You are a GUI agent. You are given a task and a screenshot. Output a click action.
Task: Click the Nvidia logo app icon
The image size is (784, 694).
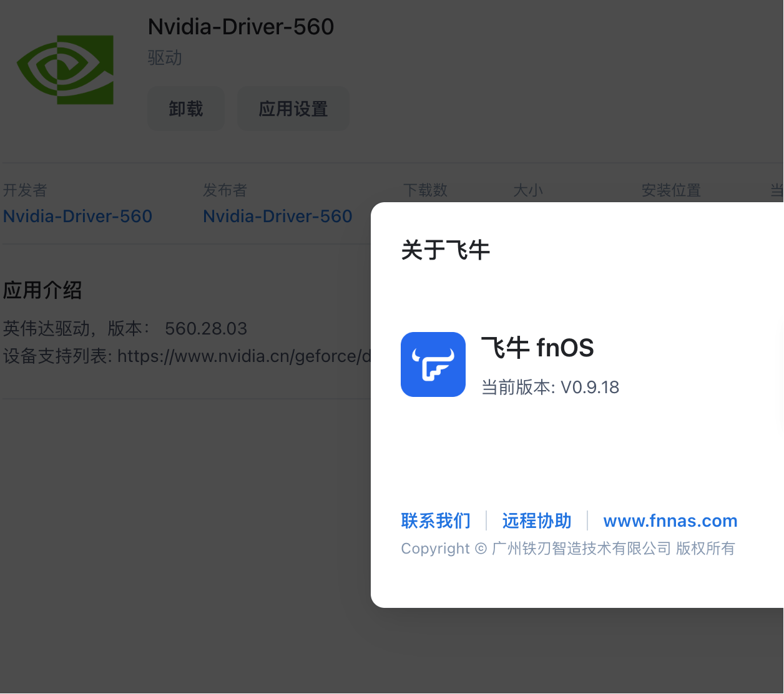click(x=66, y=69)
